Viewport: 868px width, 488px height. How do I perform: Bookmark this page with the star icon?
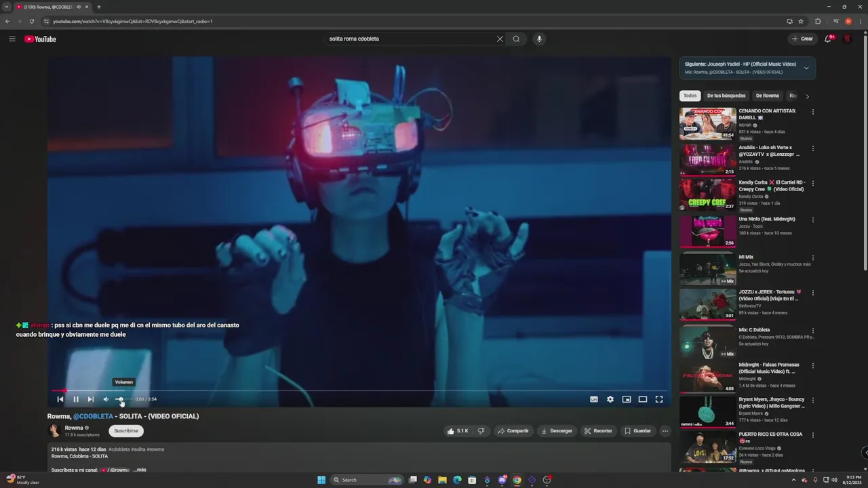(801, 21)
